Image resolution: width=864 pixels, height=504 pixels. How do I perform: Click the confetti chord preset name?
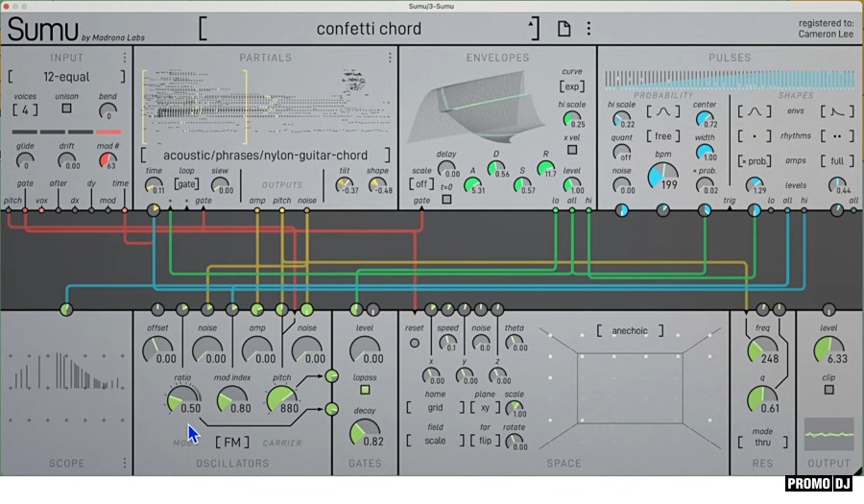369,29
